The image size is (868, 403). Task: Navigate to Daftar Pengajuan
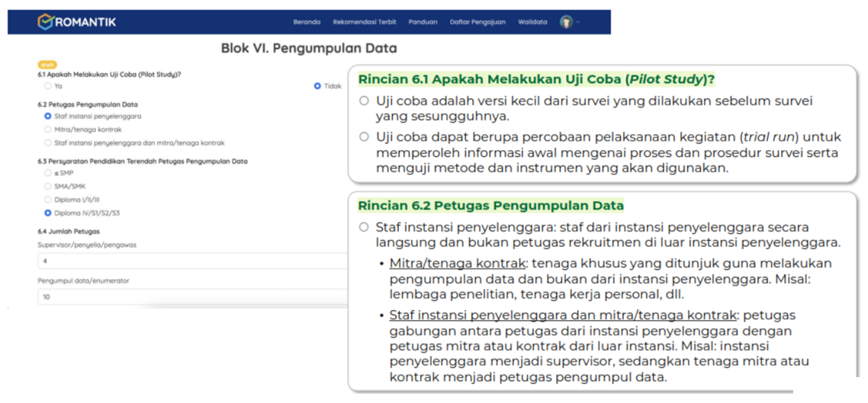click(477, 22)
